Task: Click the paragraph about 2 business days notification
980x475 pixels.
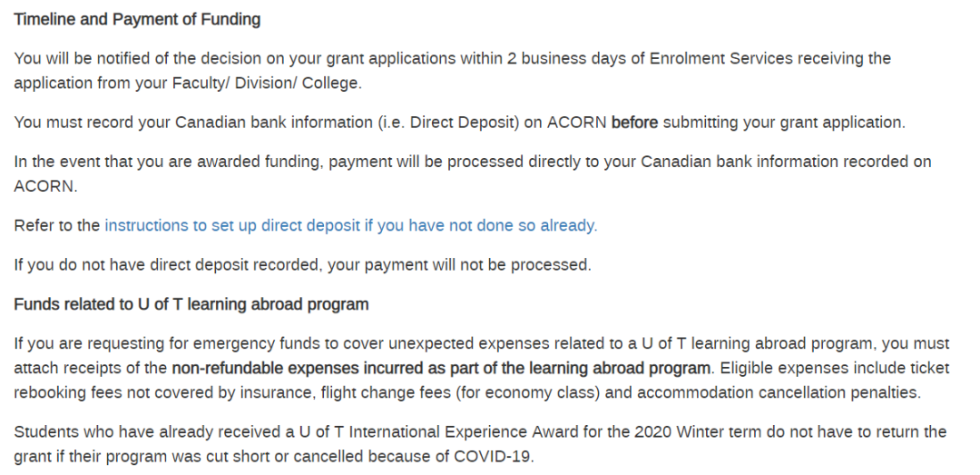Action: [x=453, y=71]
